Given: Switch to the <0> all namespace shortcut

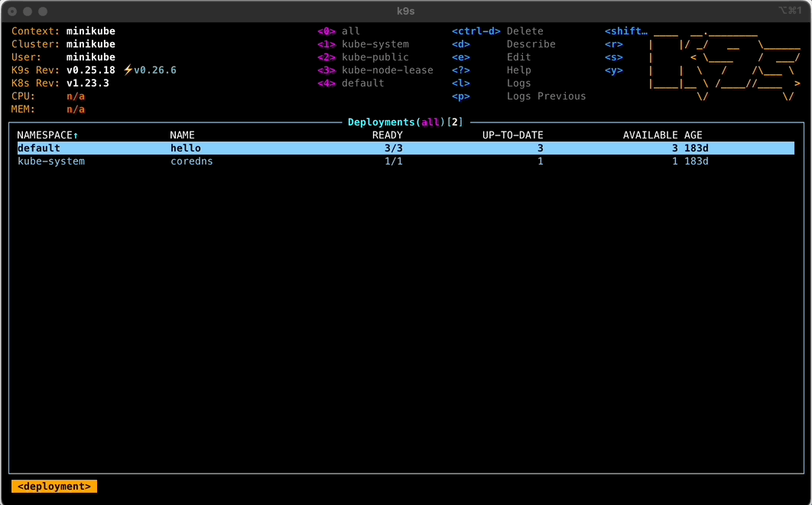Looking at the screenshot, I should coord(339,31).
